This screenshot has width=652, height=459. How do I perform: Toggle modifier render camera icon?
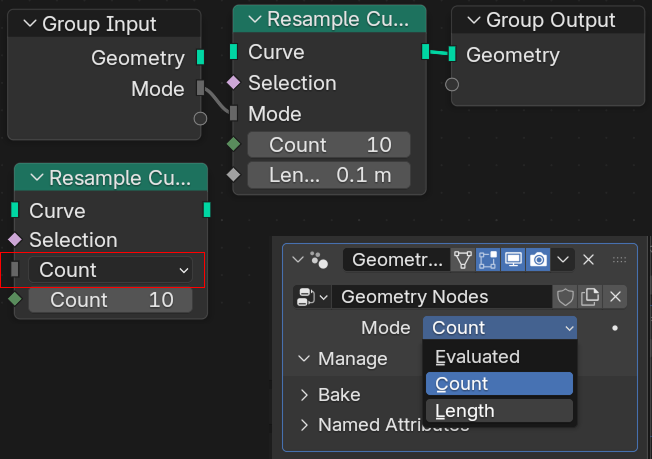tap(538, 260)
